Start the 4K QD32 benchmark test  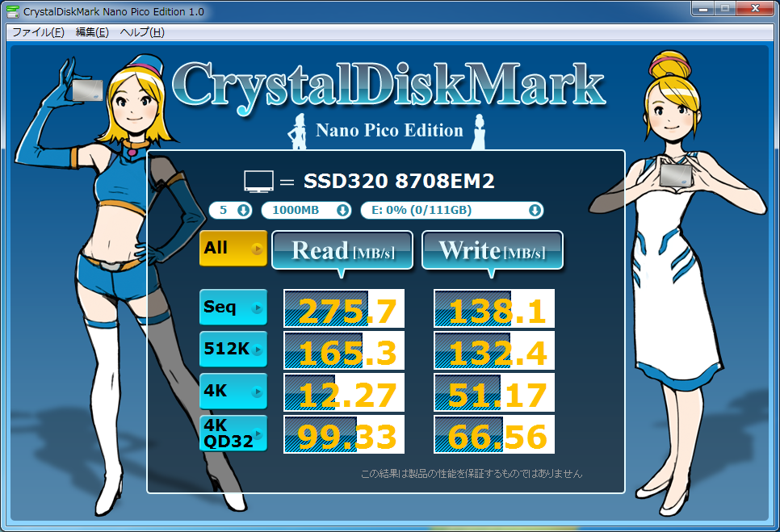point(233,433)
